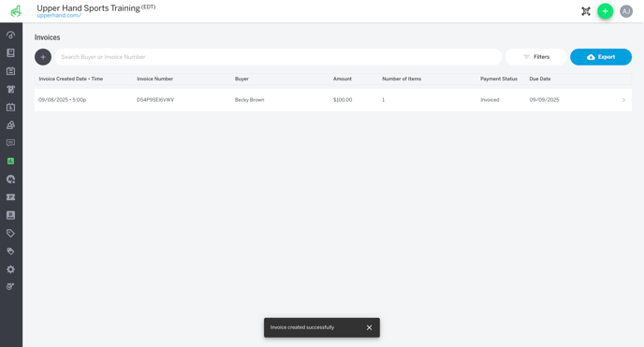Open the ticket coupon icon in sidebar
This screenshot has width=644, height=347.
(x=10, y=197)
